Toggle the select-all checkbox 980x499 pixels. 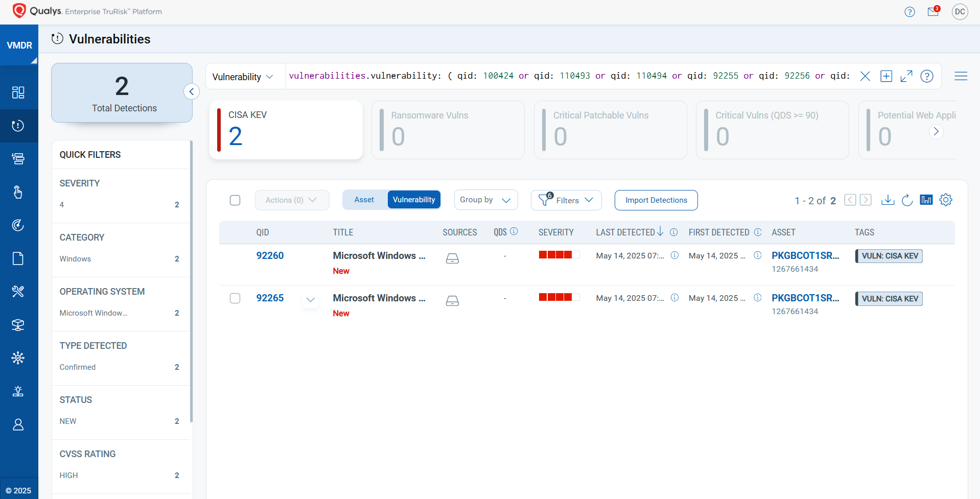tap(235, 200)
